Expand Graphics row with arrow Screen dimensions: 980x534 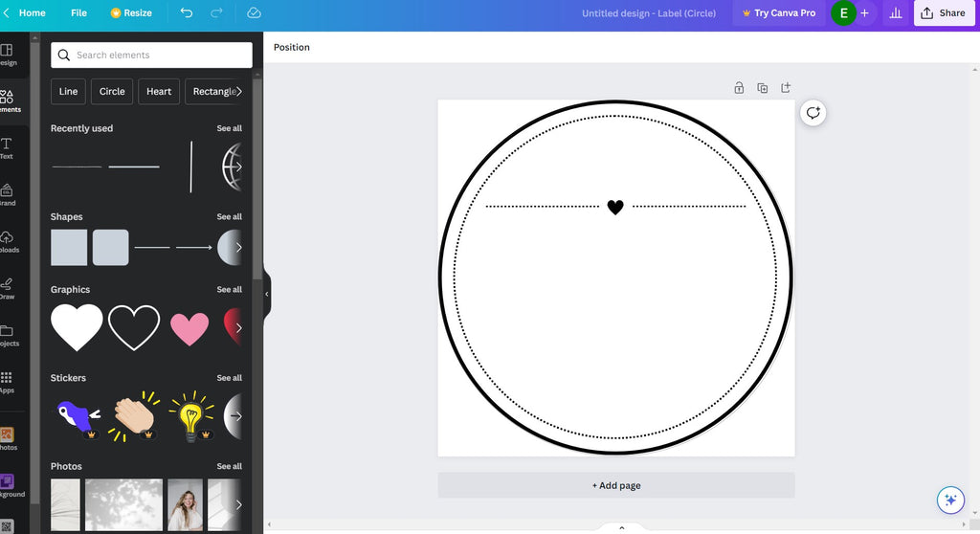[238, 327]
